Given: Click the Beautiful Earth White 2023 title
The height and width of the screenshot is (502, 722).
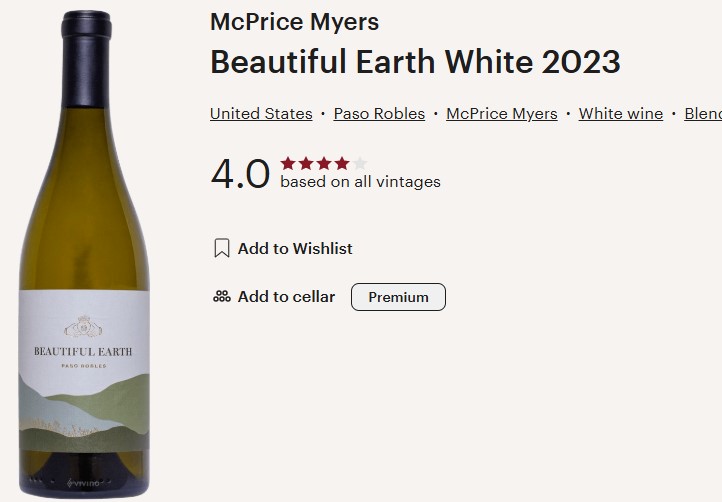Looking at the screenshot, I should pyautogui.click(x=415, y=62).
